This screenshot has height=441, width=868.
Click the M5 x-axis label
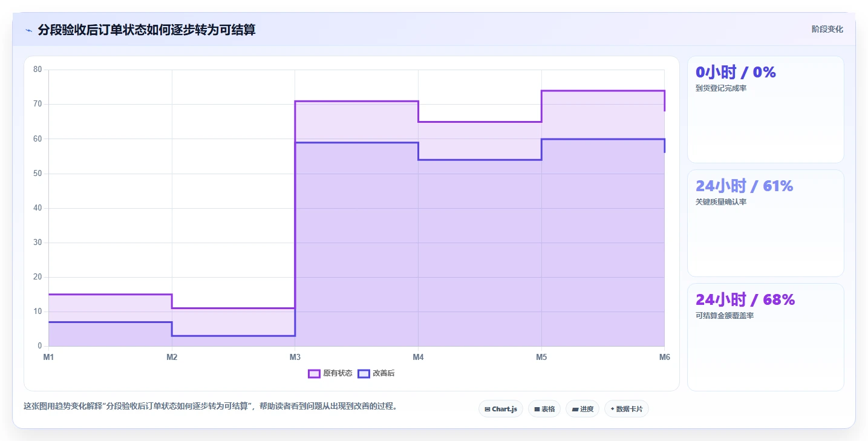(x=541, y=358)
